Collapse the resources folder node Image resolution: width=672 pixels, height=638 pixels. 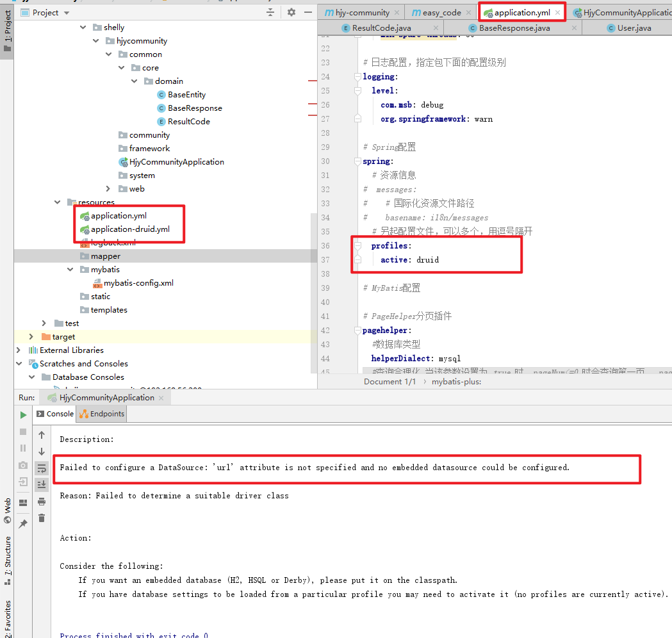(x=57, y=202)
